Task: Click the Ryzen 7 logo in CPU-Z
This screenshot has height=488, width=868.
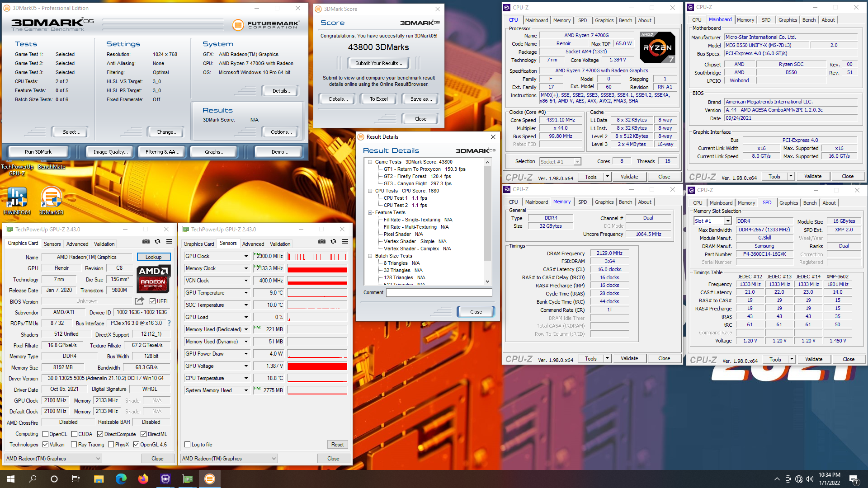Action: (x=657, y=47)
